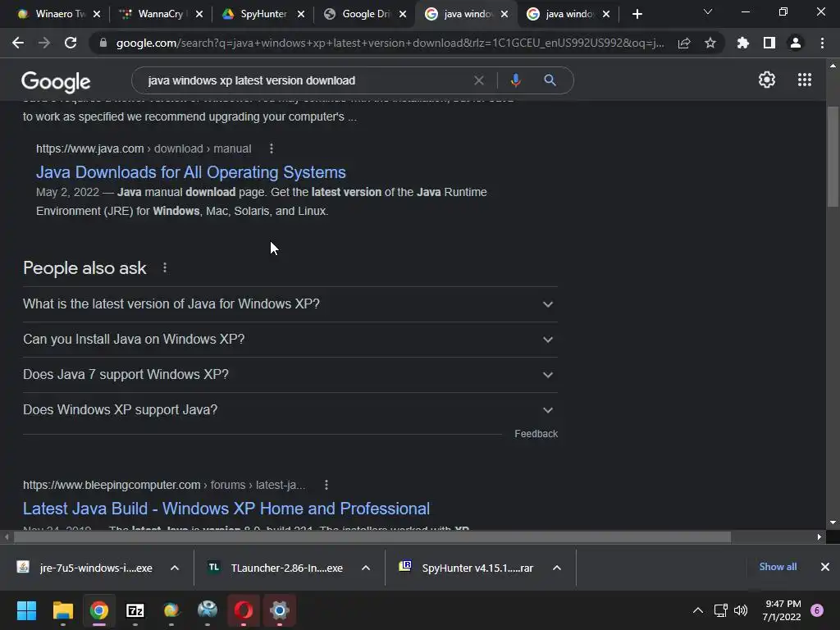Open a new browser tab
The image size is (840, 630).
coord(637,15)
